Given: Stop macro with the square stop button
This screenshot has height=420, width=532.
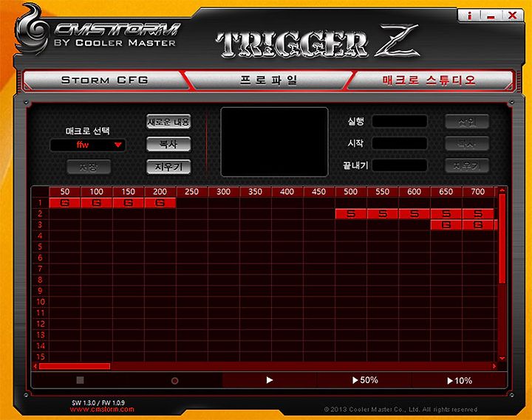Looking at the screenshot, I should [80, 380].
